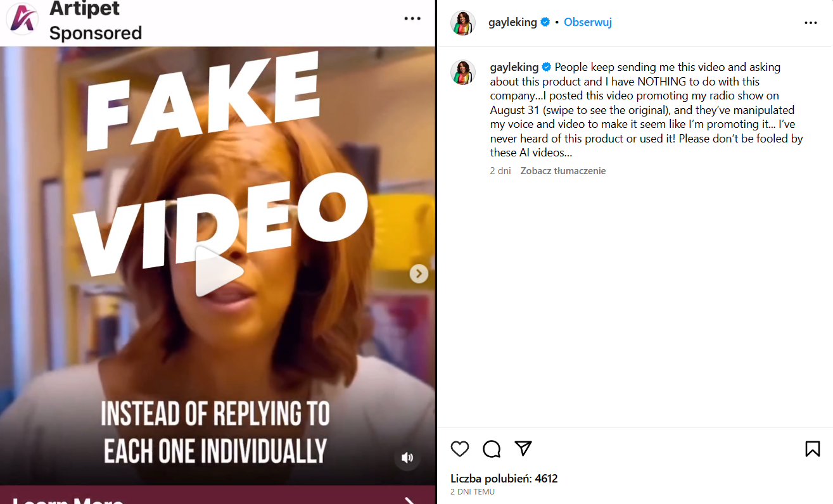833x504 pixels.
Task: Follow gayleking via Obserwuj
Action: tap(588, 23)
